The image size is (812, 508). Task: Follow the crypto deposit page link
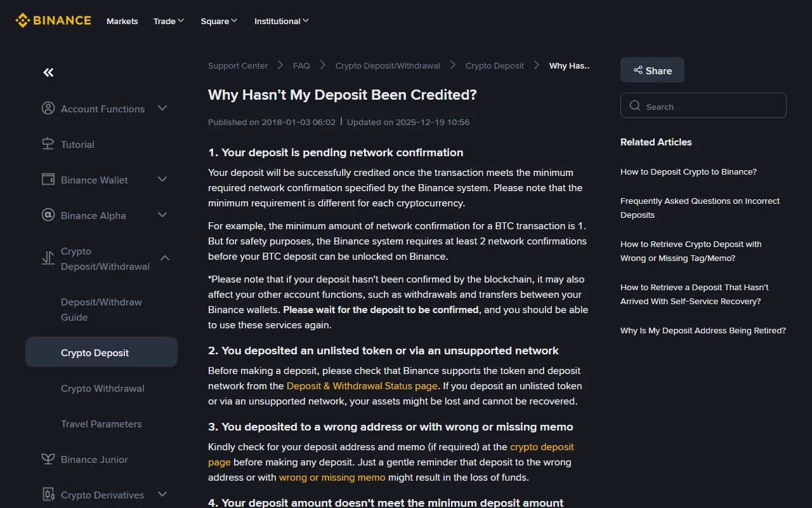391,454
